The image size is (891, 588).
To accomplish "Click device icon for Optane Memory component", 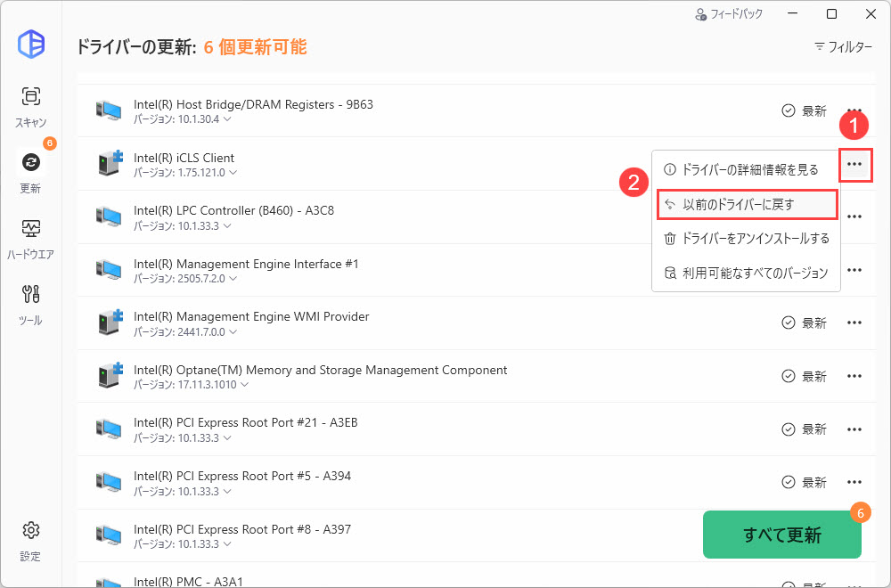I will pos(110,376).
